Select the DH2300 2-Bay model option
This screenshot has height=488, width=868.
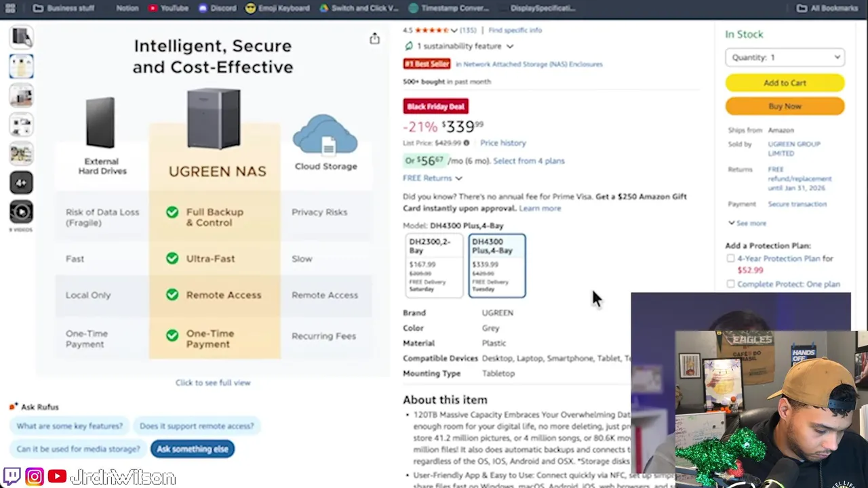coord(434,265)
